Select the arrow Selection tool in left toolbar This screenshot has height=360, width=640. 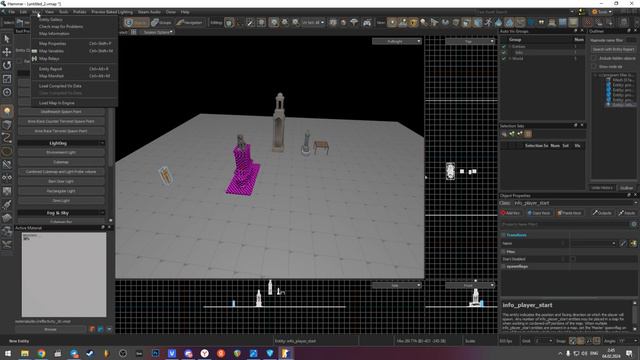[x=7, y=39]
